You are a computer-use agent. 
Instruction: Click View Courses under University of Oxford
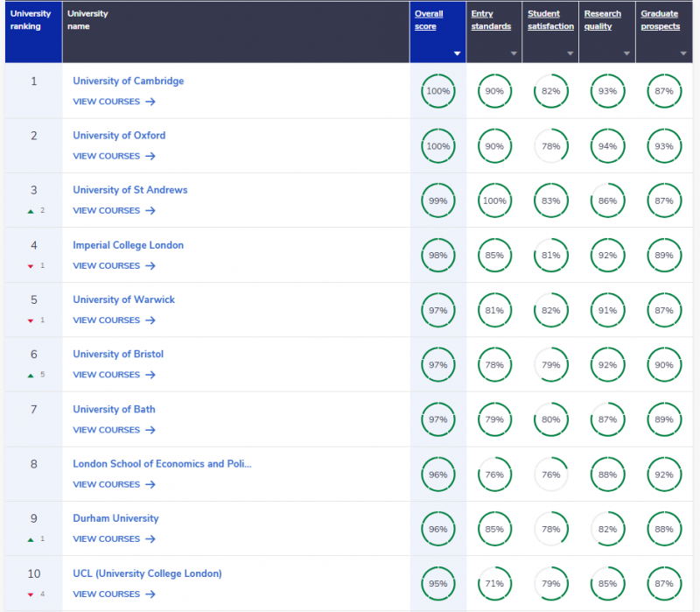[106, 156]
